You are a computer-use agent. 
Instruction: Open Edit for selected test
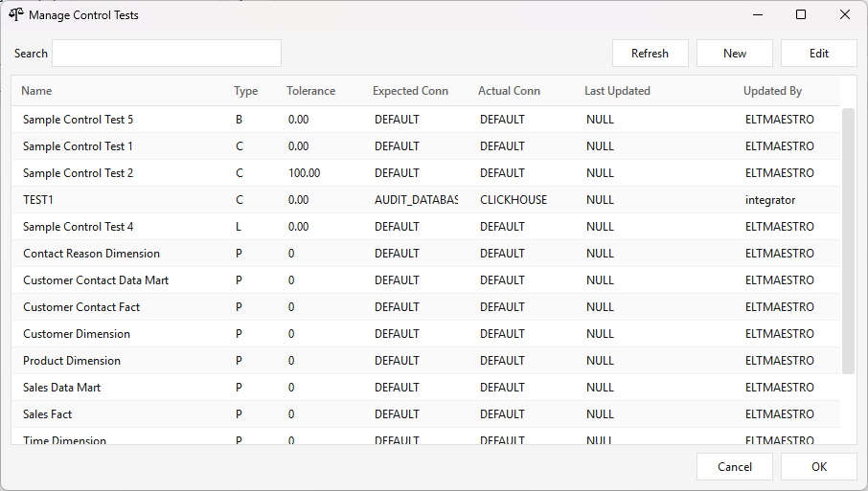[819, 53]
